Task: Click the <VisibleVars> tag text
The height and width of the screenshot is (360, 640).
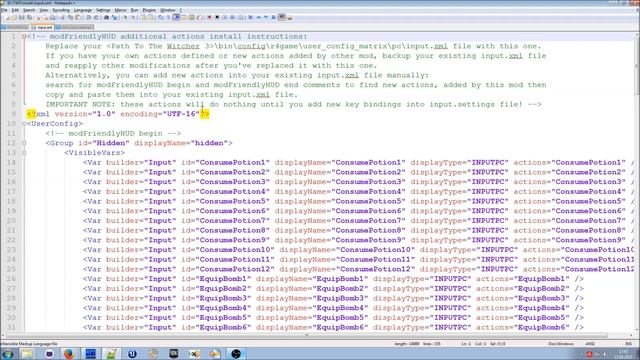Action: [x=94, y=153]
